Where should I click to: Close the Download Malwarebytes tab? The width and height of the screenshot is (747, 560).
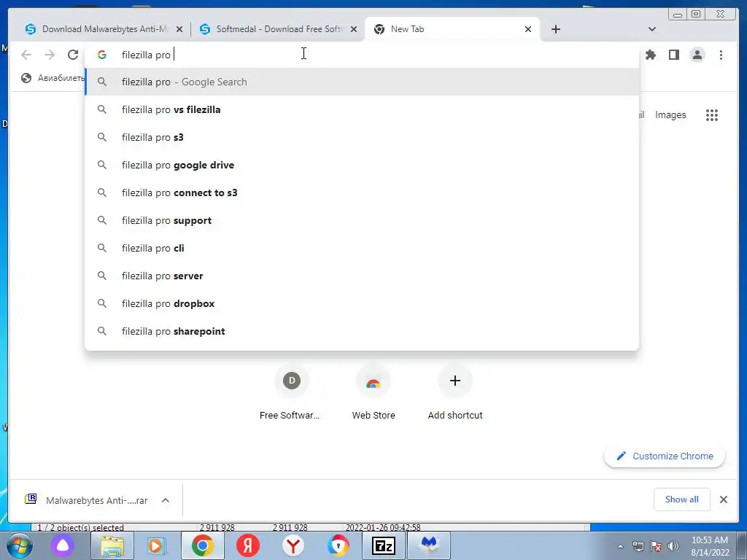click(x=179, y=29)
